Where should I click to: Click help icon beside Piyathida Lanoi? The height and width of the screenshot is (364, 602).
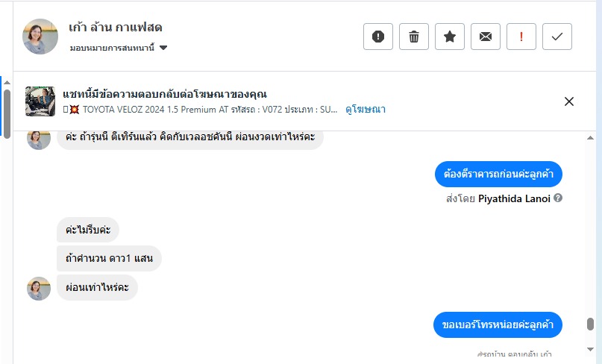[558, 198]
